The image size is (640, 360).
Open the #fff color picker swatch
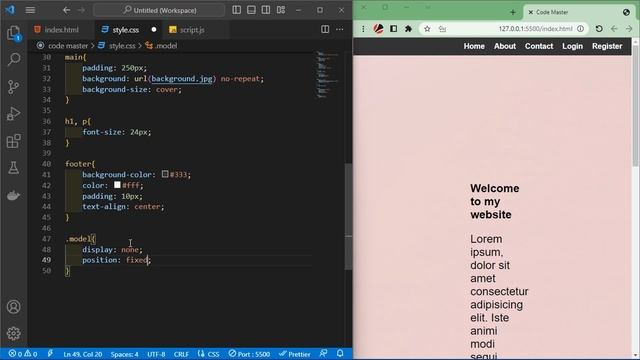click(x=117, y=185)
